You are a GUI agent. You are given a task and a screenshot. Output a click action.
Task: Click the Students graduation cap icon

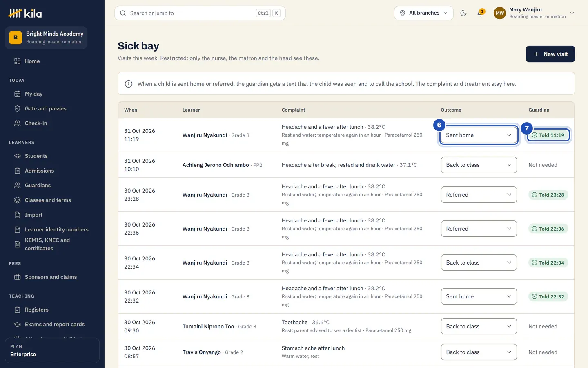(x=17, y=156)
